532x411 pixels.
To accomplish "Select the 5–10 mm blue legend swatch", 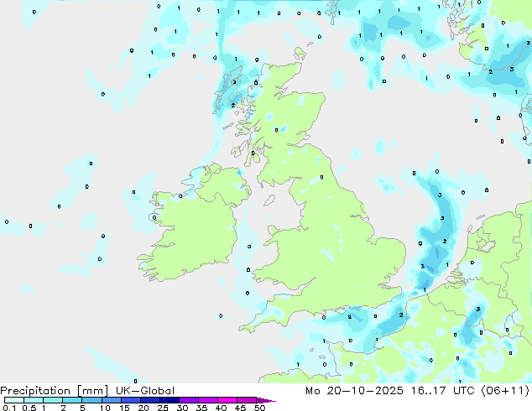I will pyautogui.click(x=91, y=400).
